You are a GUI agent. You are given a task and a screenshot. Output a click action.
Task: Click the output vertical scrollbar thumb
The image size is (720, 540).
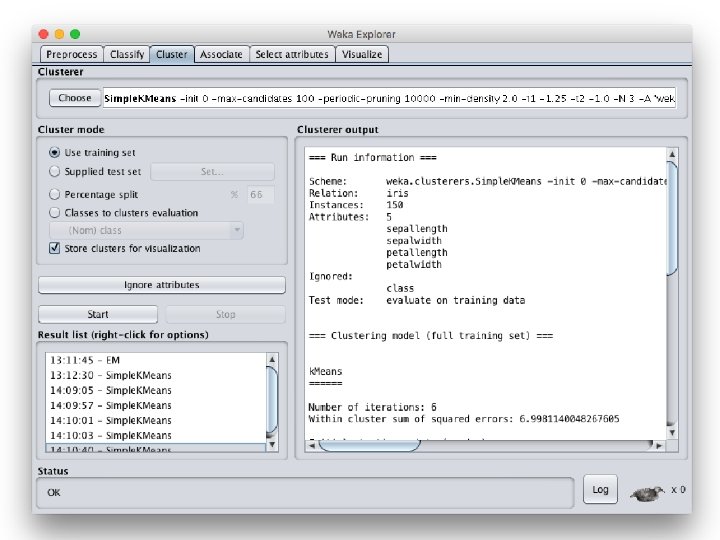[672, 218]
